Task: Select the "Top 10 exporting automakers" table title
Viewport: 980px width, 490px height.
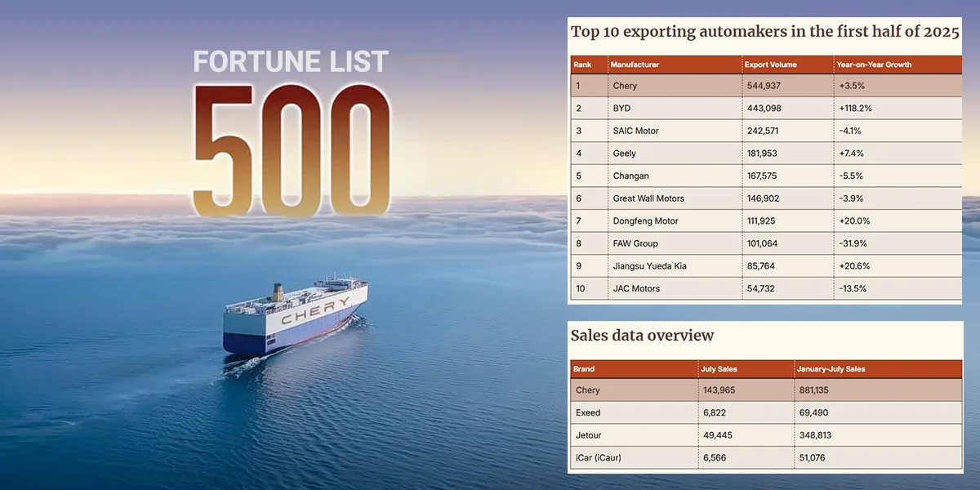Action: click(765, 32)
